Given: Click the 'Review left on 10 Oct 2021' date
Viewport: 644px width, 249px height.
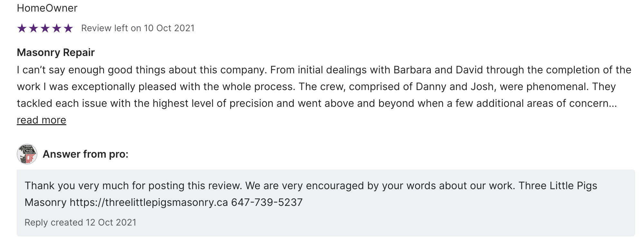Looking at the screenshot, I should tap(138, 28).
